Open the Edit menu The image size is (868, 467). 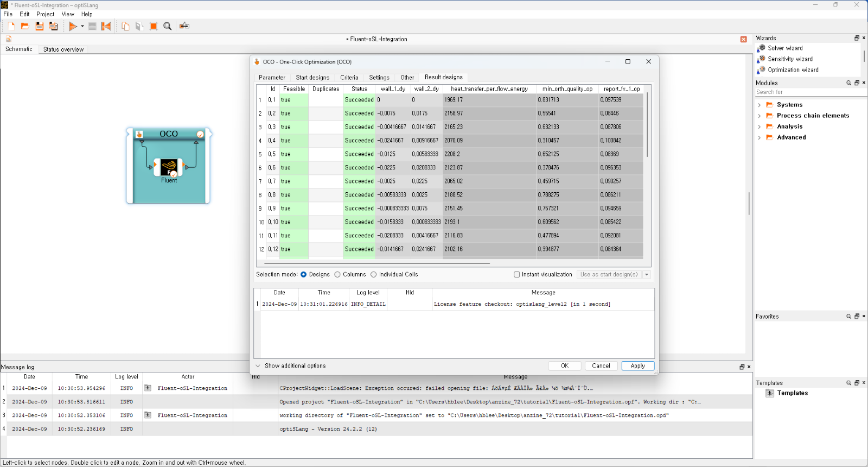24,14
